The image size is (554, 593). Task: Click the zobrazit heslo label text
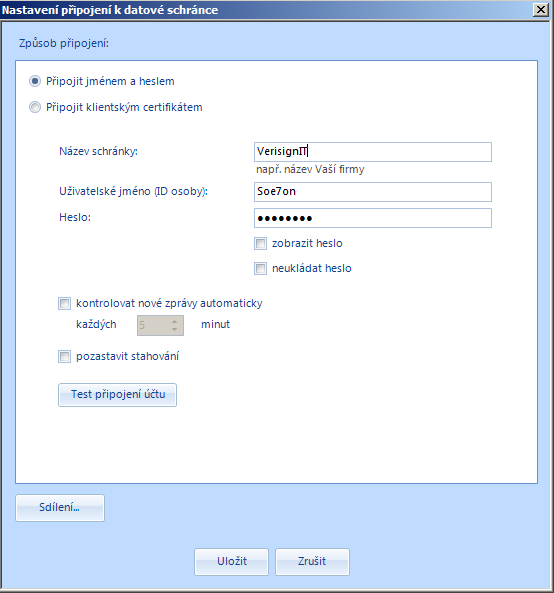pyautogui.click(x=307, y=243)
